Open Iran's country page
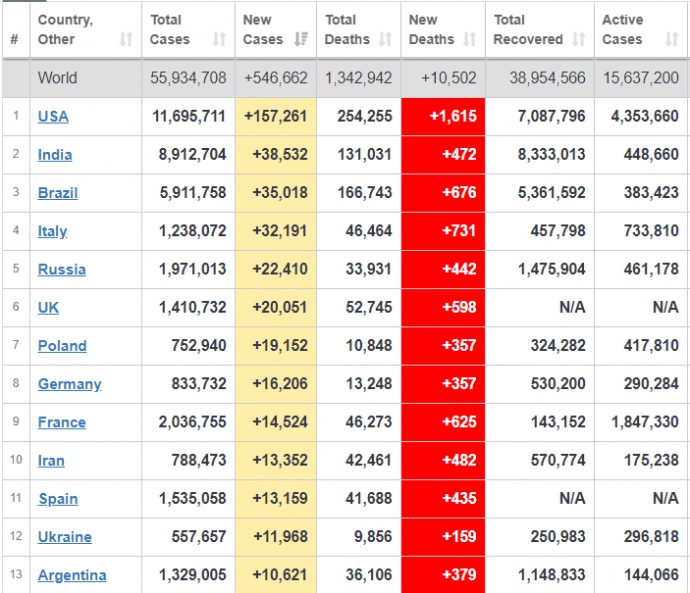The image size is (690, 593). point(51,461)
